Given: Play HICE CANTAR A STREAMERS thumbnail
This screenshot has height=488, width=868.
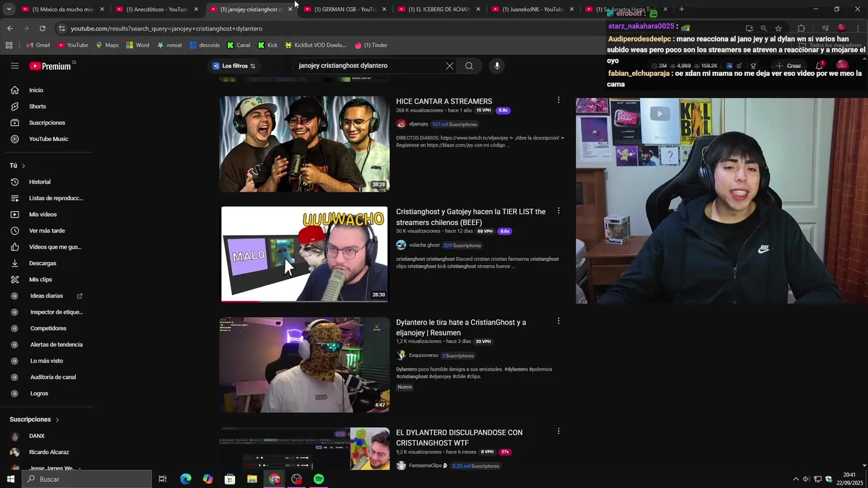Looking at the screenshot, I should pyautogui.click(x=304, y=144).
